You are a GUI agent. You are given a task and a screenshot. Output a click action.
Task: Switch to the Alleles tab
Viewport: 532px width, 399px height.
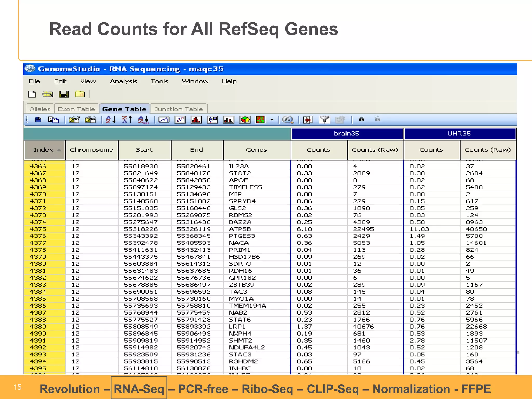40,109
